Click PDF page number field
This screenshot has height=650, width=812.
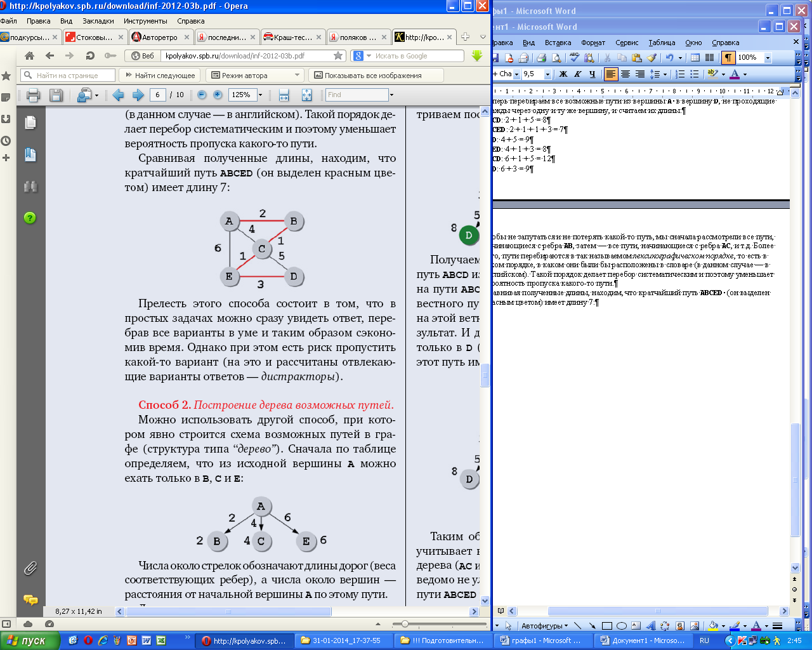pos(158,95)
